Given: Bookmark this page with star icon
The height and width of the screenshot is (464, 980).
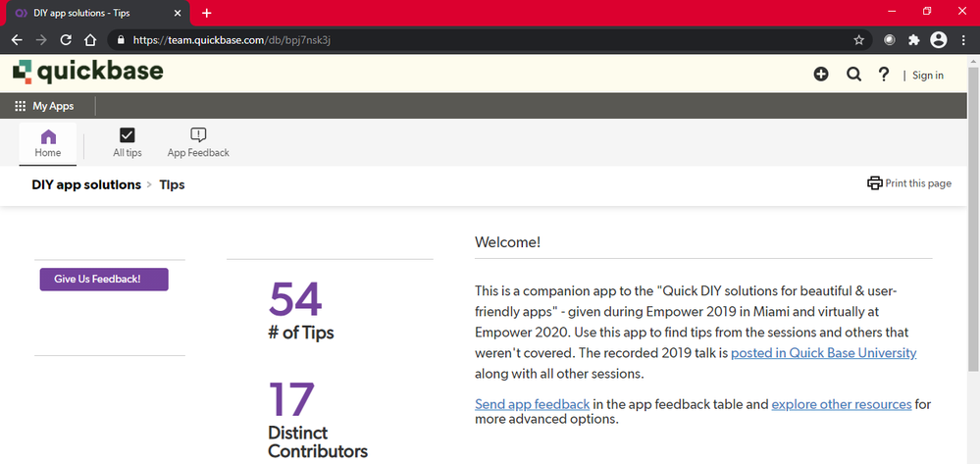Looking at the screenshot, I should [858, 40].
